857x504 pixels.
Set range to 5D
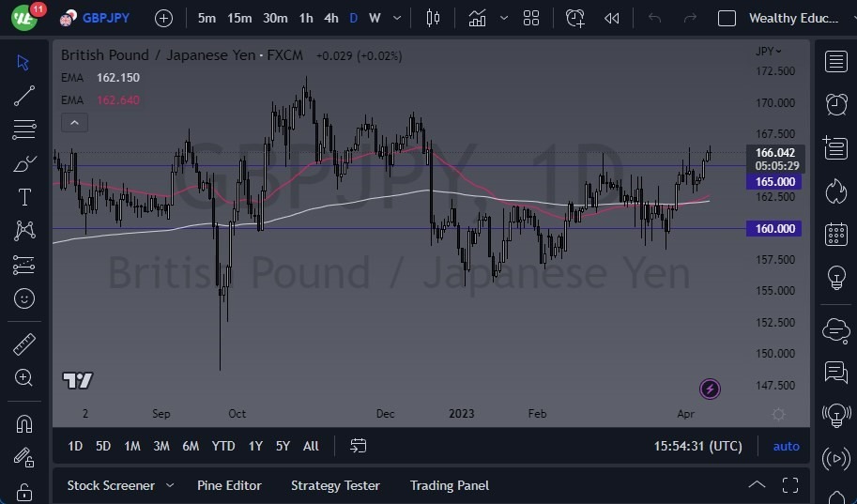point(102,446)
